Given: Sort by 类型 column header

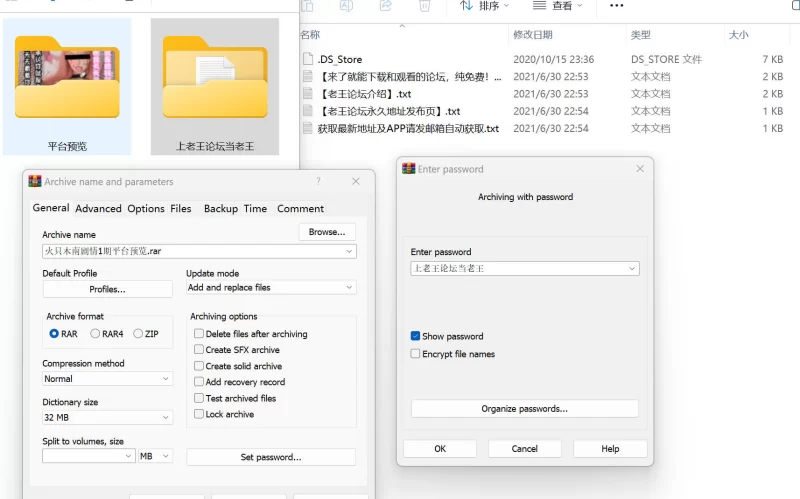Looking at the screenshot, I should [x=640, y=35].
